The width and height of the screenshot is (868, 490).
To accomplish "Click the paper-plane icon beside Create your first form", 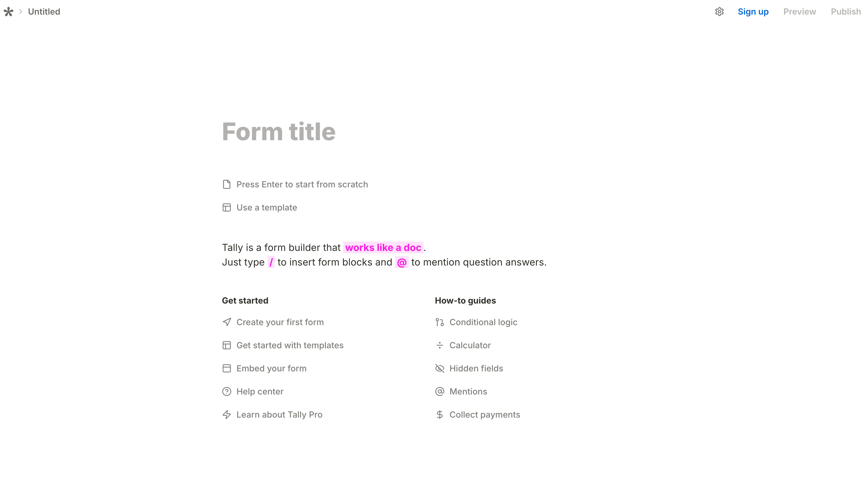I will tap(227, 322).
